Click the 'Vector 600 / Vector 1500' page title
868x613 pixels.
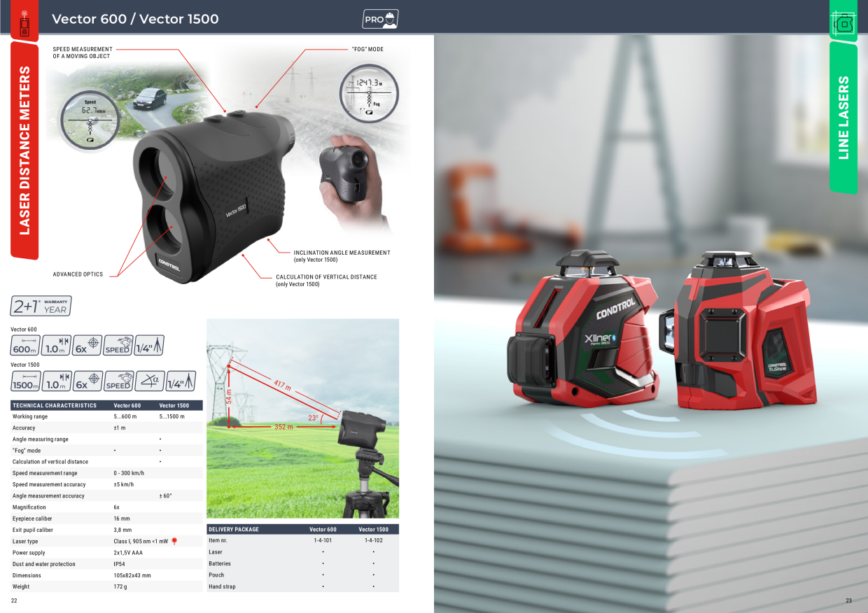point(135,19)
